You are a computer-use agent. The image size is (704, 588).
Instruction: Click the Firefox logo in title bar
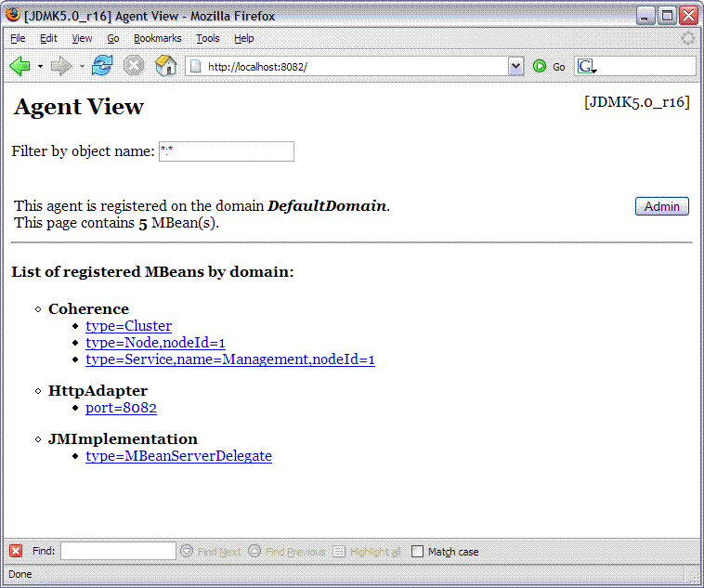[13, 14]
